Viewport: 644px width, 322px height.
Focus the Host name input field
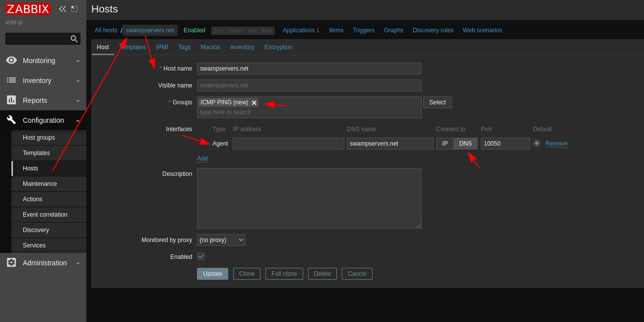[309, 69]
